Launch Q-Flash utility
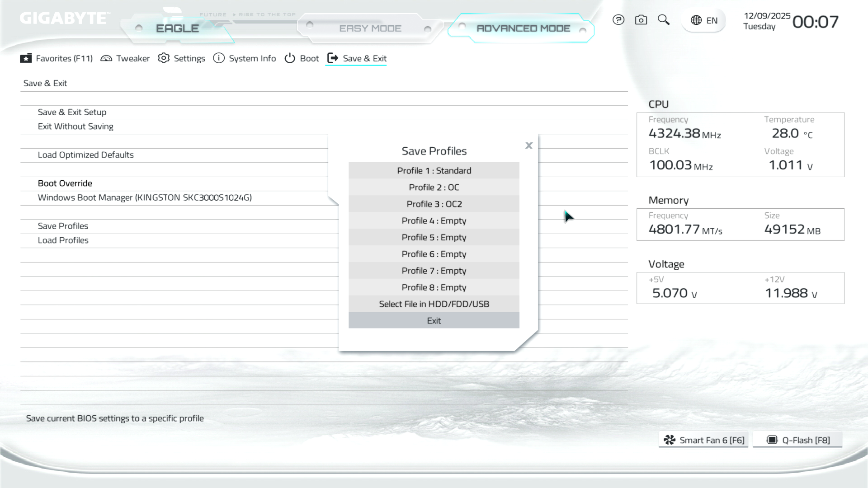The width and height of the screenshot is (868, 488). point(797,440)
